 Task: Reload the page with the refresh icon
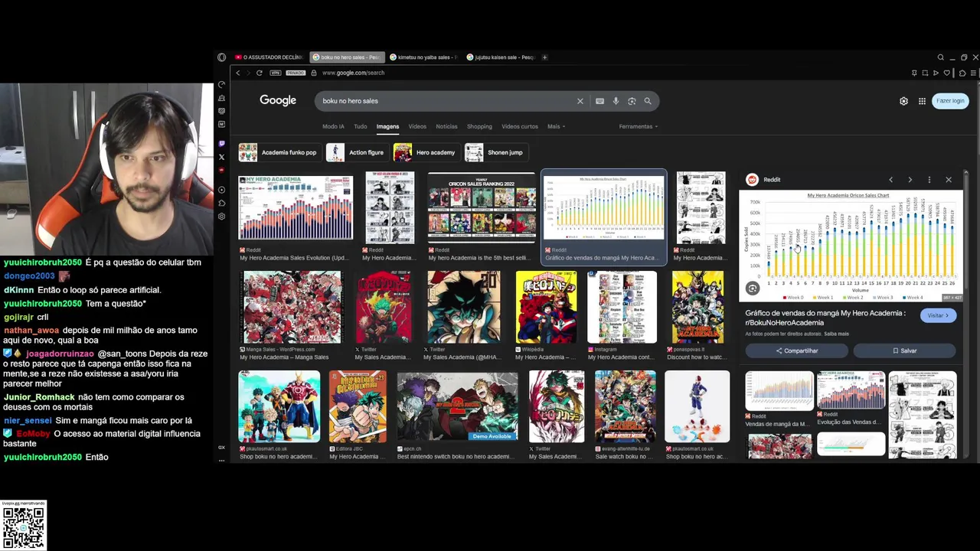click(260, 73)
